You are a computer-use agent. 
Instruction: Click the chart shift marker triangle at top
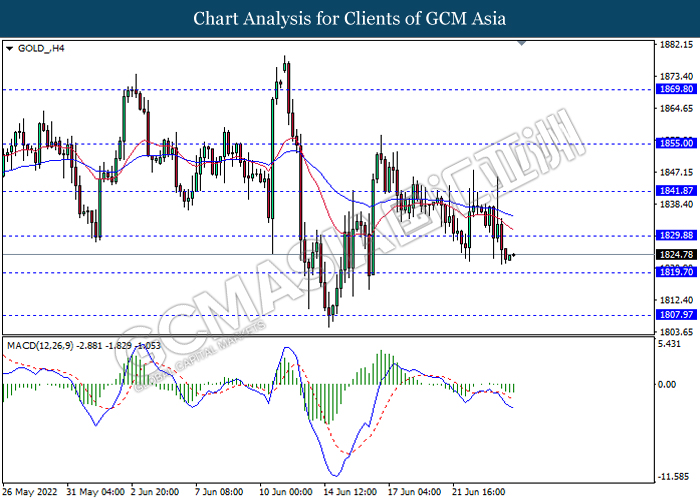521,43
